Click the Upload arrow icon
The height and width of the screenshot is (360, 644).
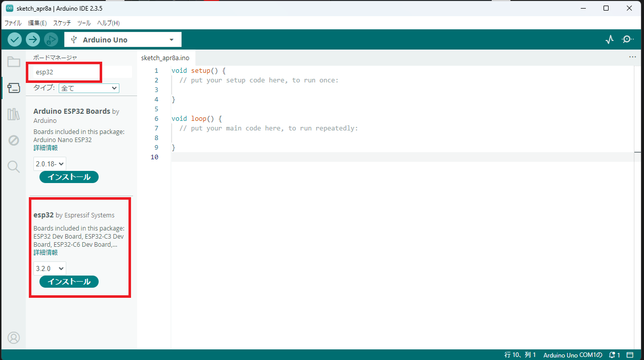(x=32, y=39)
